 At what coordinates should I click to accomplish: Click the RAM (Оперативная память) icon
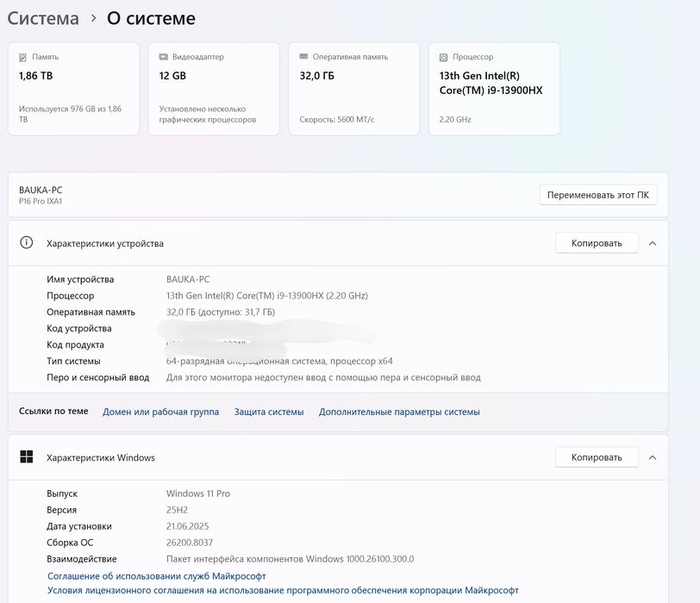coord(303,57)
